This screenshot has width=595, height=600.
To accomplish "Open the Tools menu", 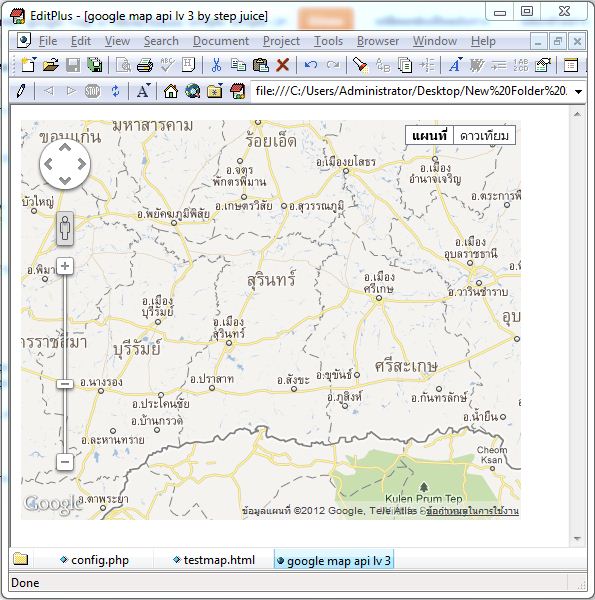I will (328, 41).
